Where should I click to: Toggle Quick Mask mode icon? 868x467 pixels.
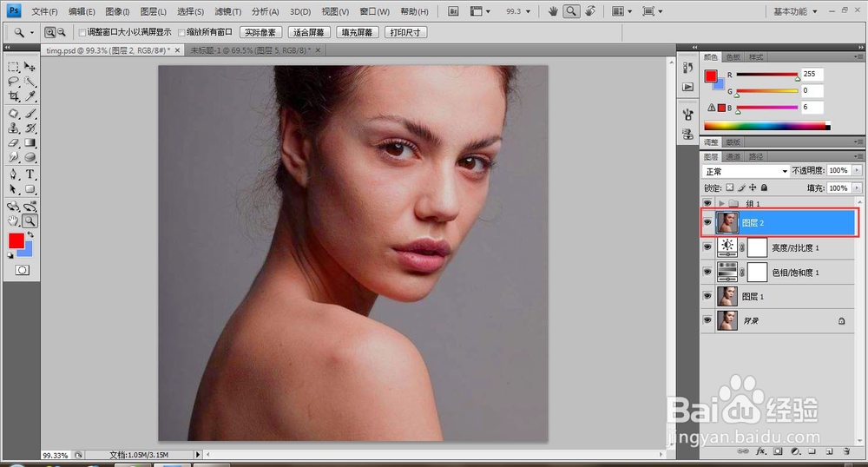tap(23, 270)
